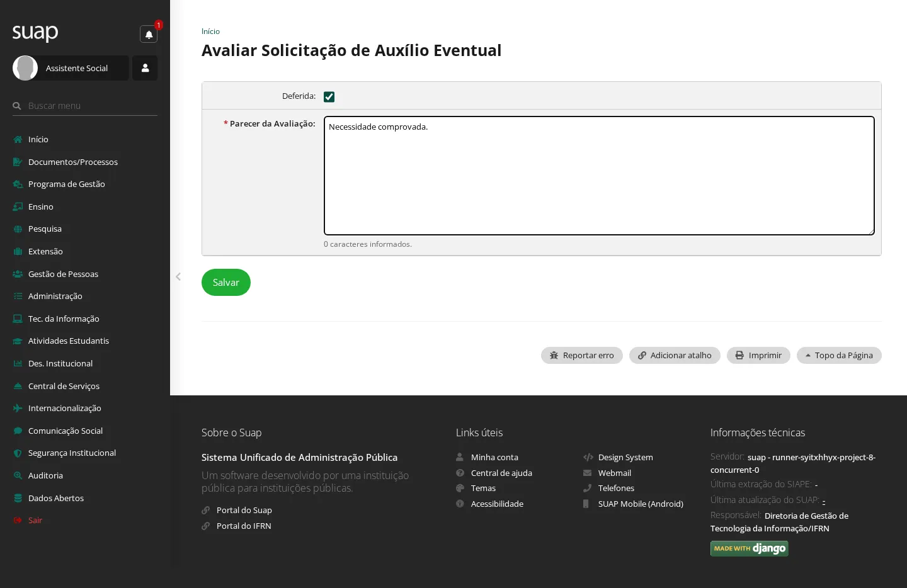Click the Made with Django badge
907x588 pixels.
pyautogui.click(x=750, y=548)
